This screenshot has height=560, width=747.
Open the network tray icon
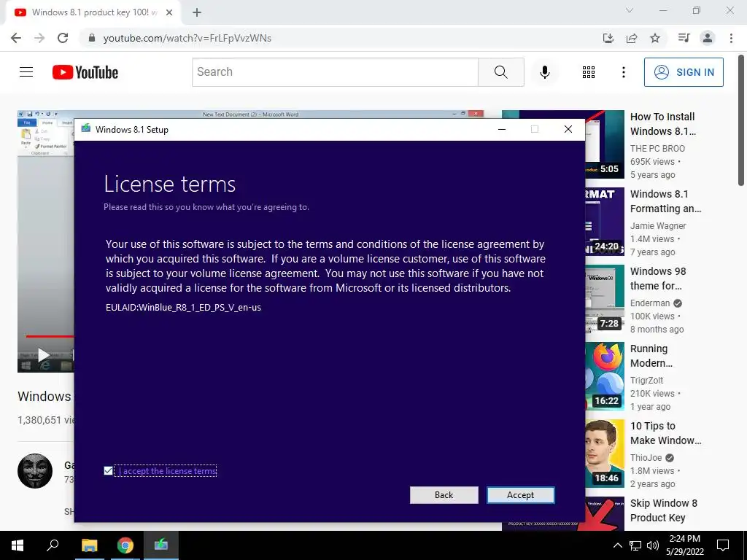(x=635, y=545)
